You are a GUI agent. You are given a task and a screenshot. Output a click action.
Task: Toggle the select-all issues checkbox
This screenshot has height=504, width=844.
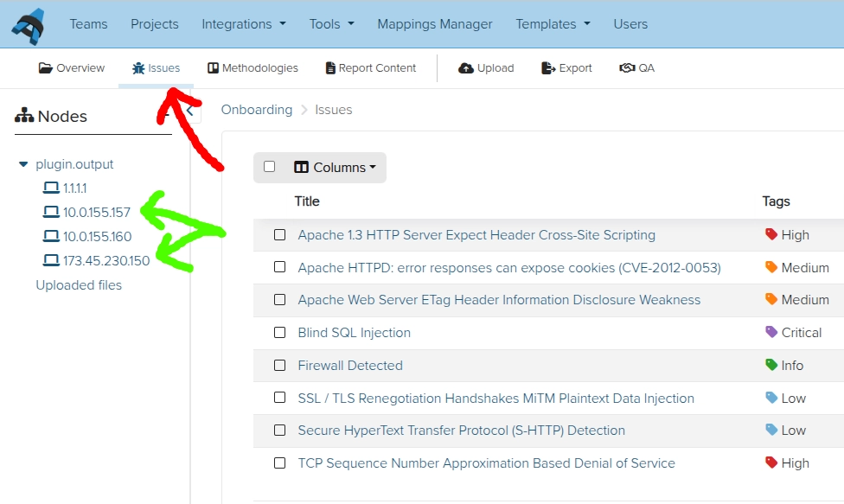click(x=270, y=167)
